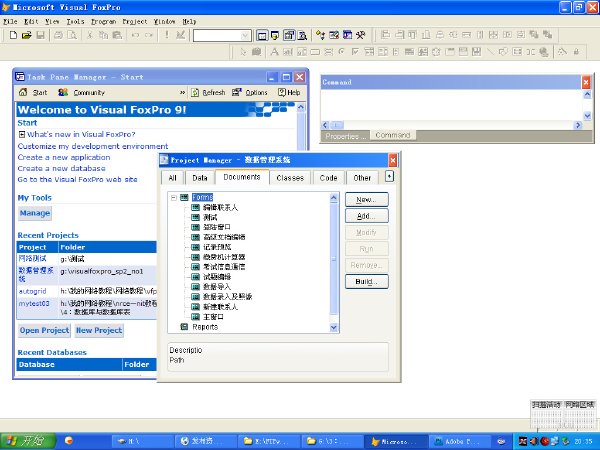The height and width of the screenshot is (450, 600).
Task: Open the Community pane in Task Pane
Action: coord(82,92)
